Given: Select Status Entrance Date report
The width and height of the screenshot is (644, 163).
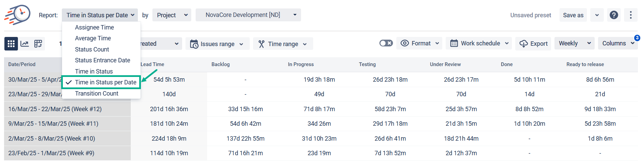Looking at the screenshot, I should [x=102, y=60].
